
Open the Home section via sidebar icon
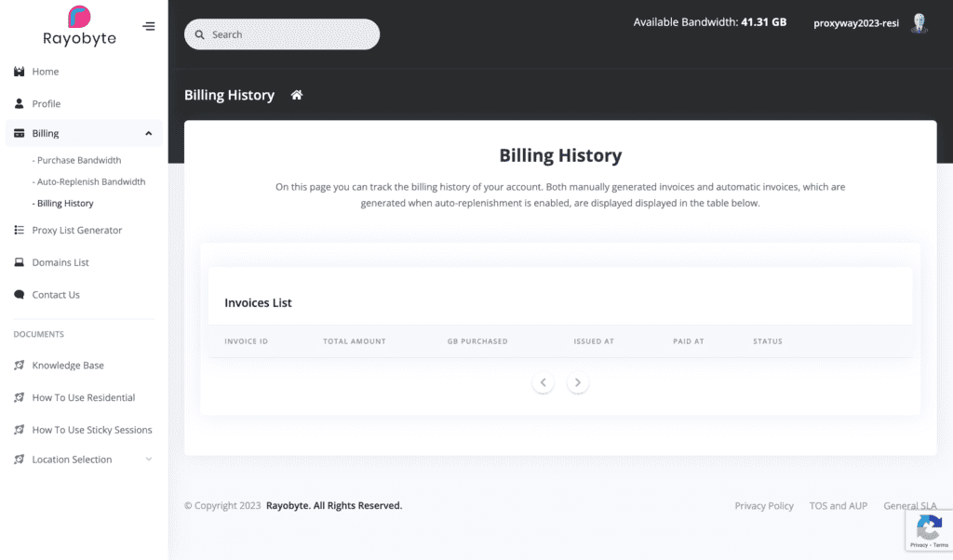coord(19,72)
